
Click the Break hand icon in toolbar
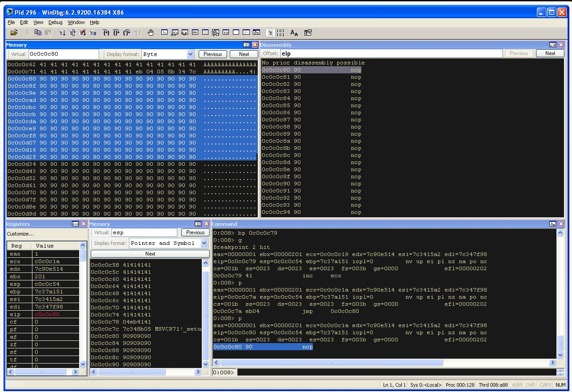pyautogui.click(x=151, y=32)
